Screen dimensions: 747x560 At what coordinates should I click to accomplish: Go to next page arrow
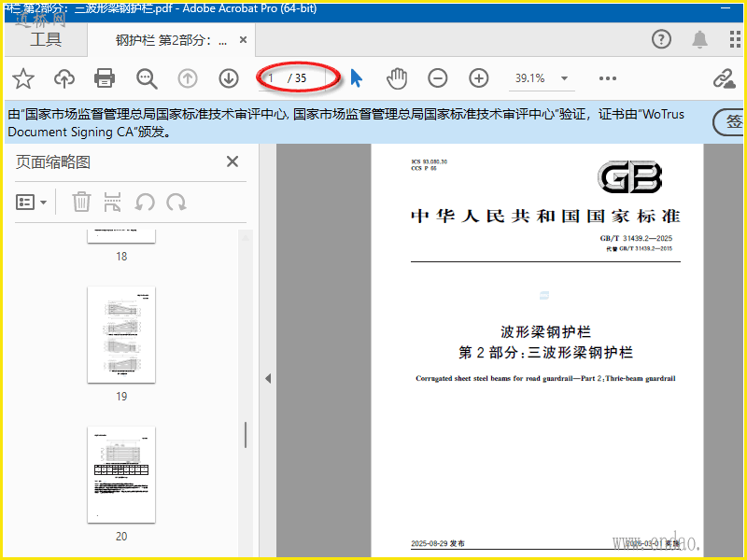coord(229,78)
